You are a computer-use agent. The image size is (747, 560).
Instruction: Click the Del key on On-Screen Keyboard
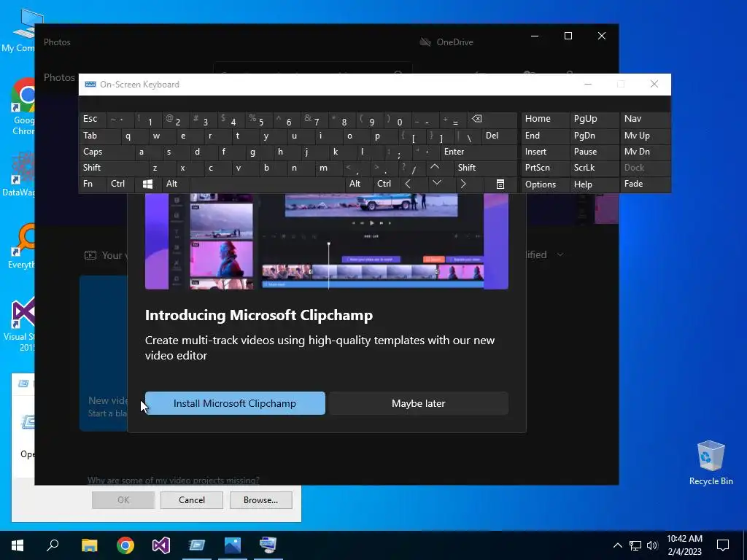pos(499,136)
